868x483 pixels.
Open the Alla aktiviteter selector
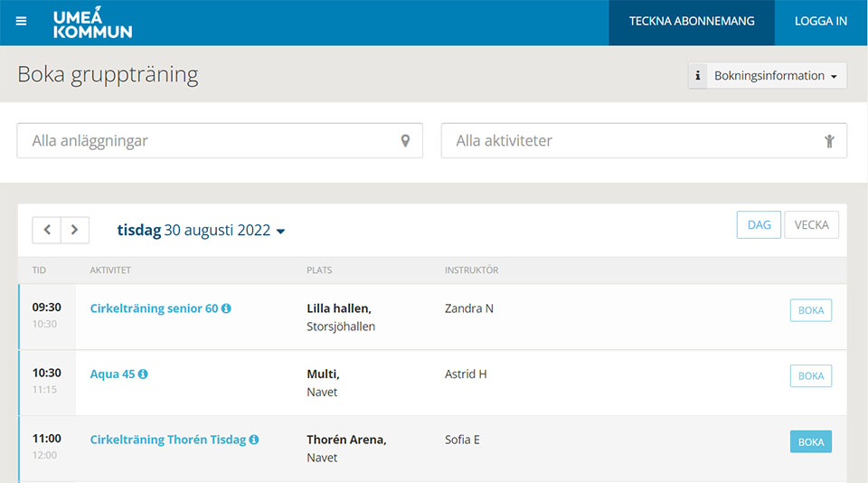(x=644, y=141)
